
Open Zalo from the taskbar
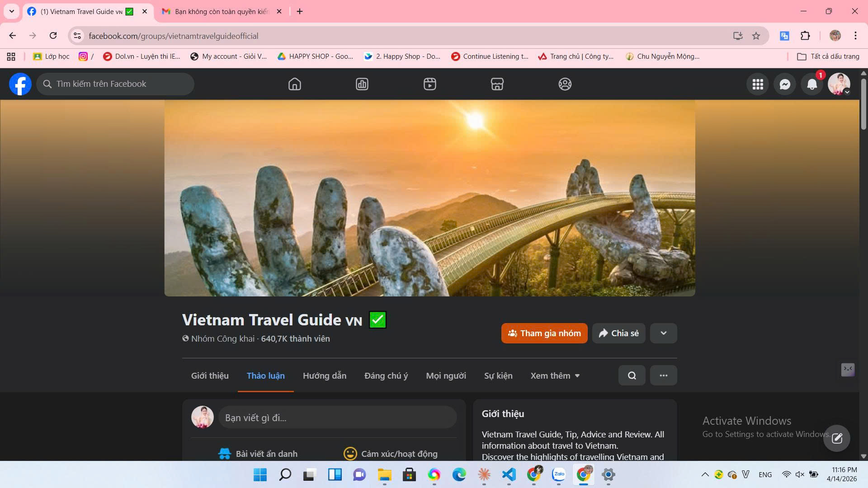559,475
